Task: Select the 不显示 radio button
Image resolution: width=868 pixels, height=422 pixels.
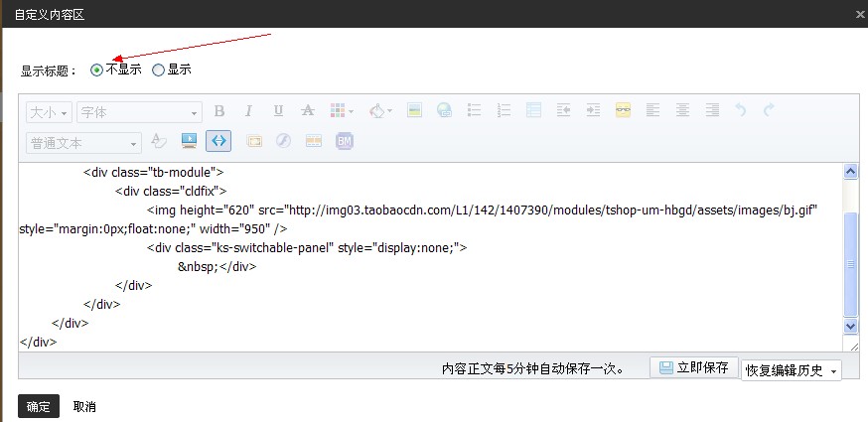Action: click(x=96, y=70)
